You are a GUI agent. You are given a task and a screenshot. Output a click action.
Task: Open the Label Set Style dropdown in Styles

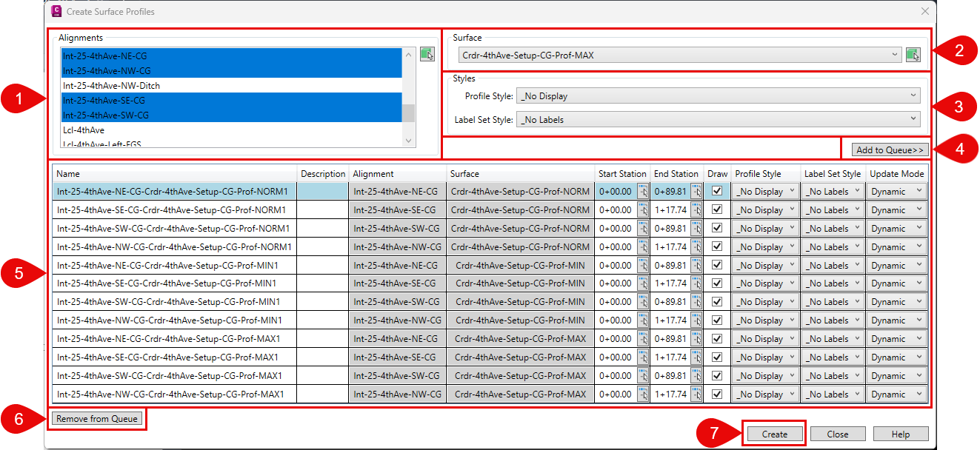tap(911, 119)
